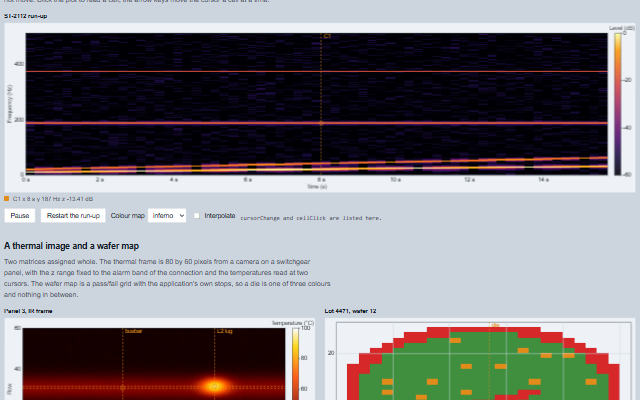Image resolution: width=640 pixels, height=400 pixels.
Task: Pause the spectrogram run-up
Action: click(20, 216)
